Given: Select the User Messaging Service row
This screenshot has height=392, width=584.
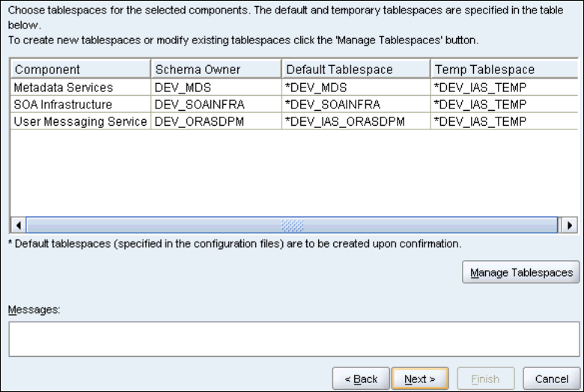Looking at the screenshot, I should click(x=79, y=120).
